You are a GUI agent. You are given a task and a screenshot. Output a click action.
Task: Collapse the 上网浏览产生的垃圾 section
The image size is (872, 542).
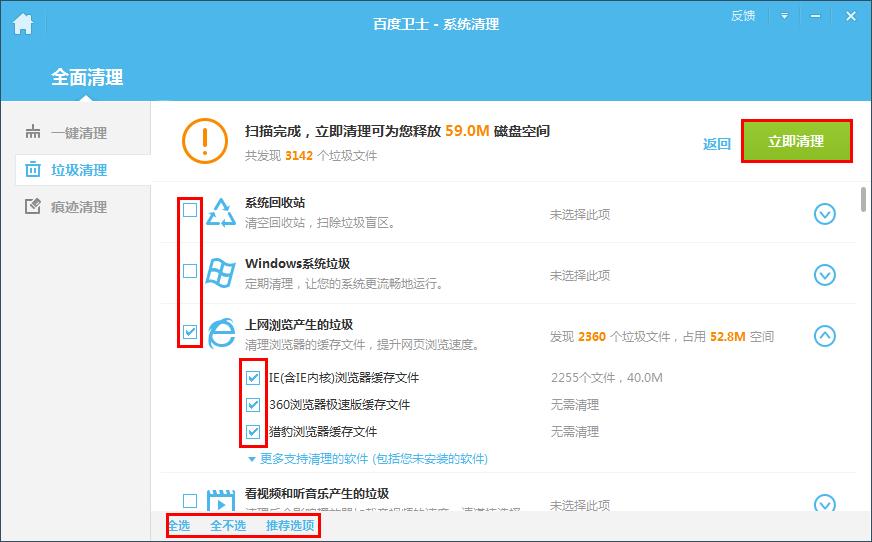click(824, 336)
